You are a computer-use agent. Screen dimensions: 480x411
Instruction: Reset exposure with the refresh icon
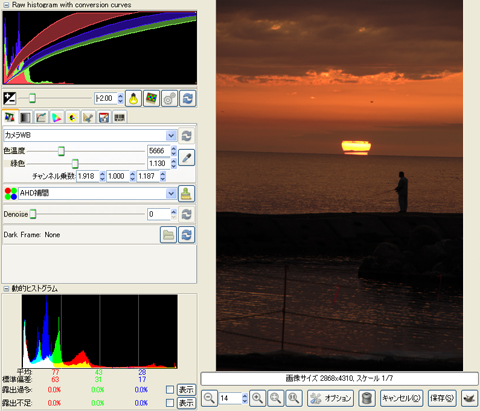click(188, 98)
